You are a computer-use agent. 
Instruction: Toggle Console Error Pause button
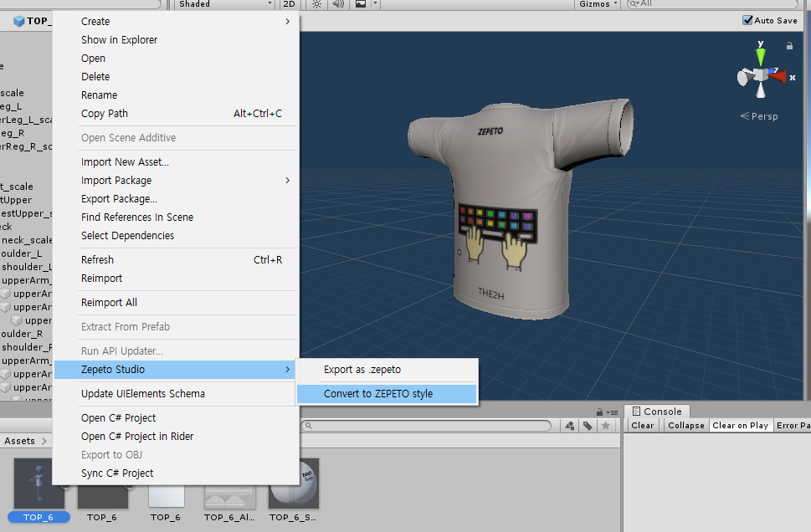793,426
